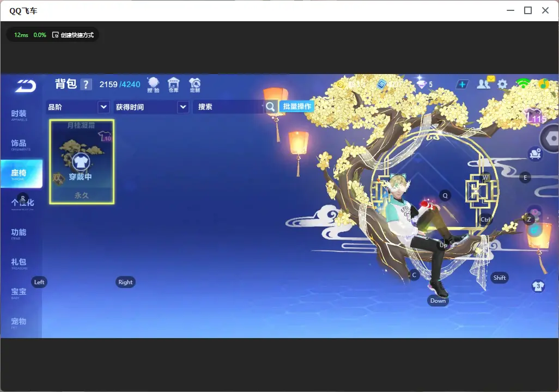Image resolution: width=559 pixels, height=392 pixels.
Task: Click the game logo back icon
Action: click(x=25, y=86)
